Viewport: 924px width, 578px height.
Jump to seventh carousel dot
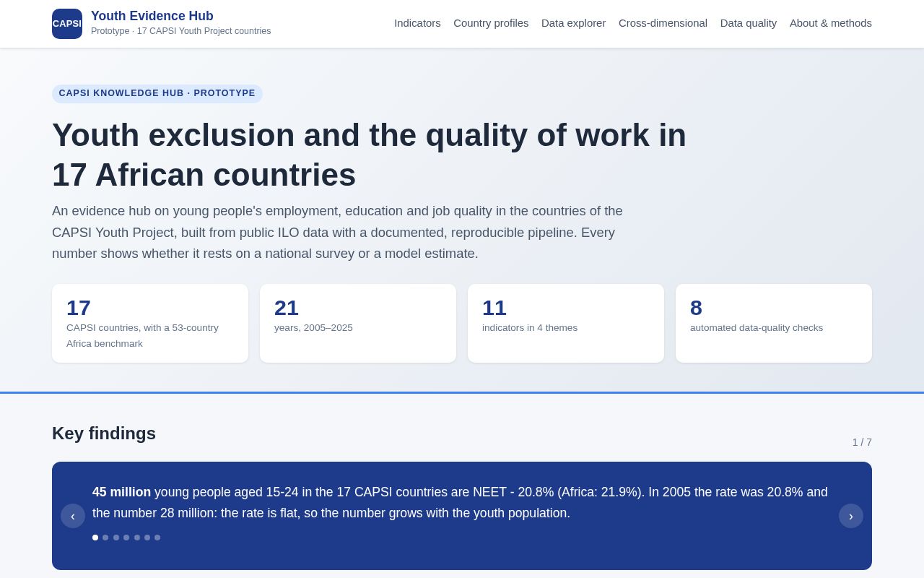157,538
